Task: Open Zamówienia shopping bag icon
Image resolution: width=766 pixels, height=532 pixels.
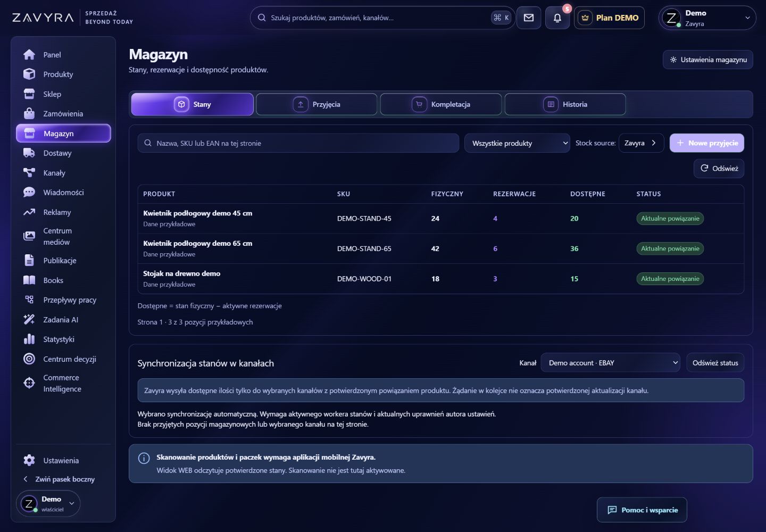Action: coord(29,114)
